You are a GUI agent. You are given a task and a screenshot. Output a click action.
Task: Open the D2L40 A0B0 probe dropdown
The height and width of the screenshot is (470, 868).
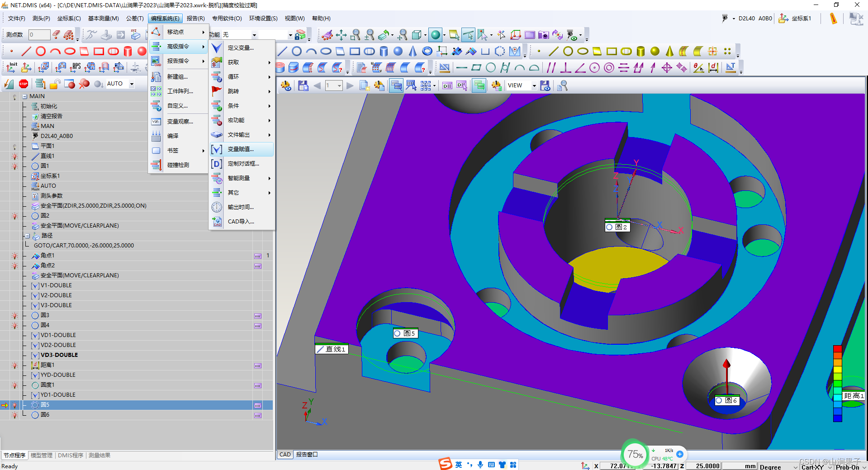(734, 19)
